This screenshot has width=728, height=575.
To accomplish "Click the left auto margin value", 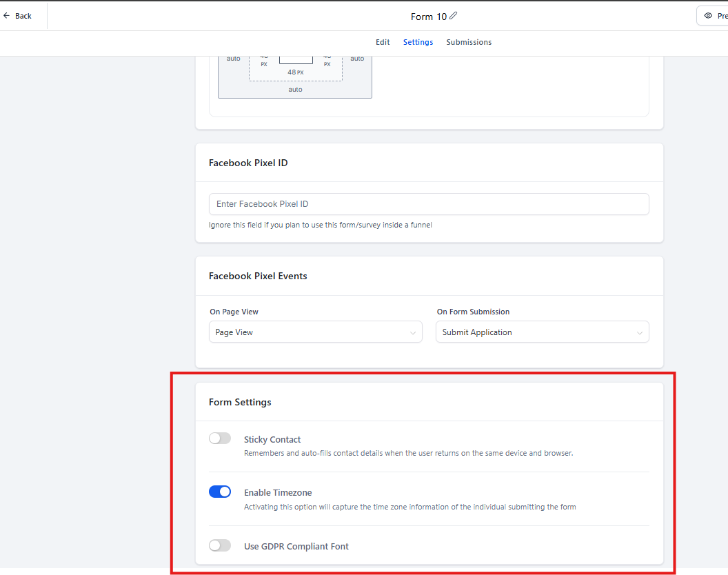I will (234, 59).
